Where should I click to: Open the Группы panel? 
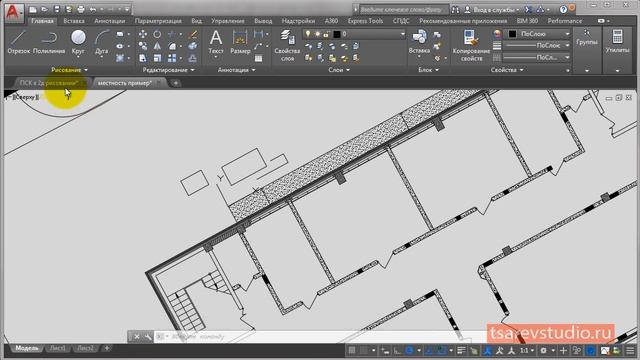(x=587, y=38)
